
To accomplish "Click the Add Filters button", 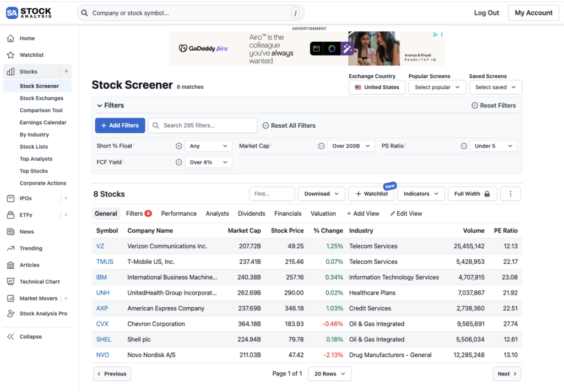I will 120,126.
